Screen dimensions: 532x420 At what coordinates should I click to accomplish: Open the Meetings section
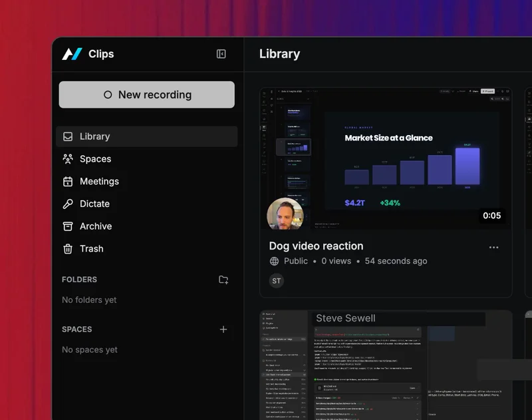(146, 181)
